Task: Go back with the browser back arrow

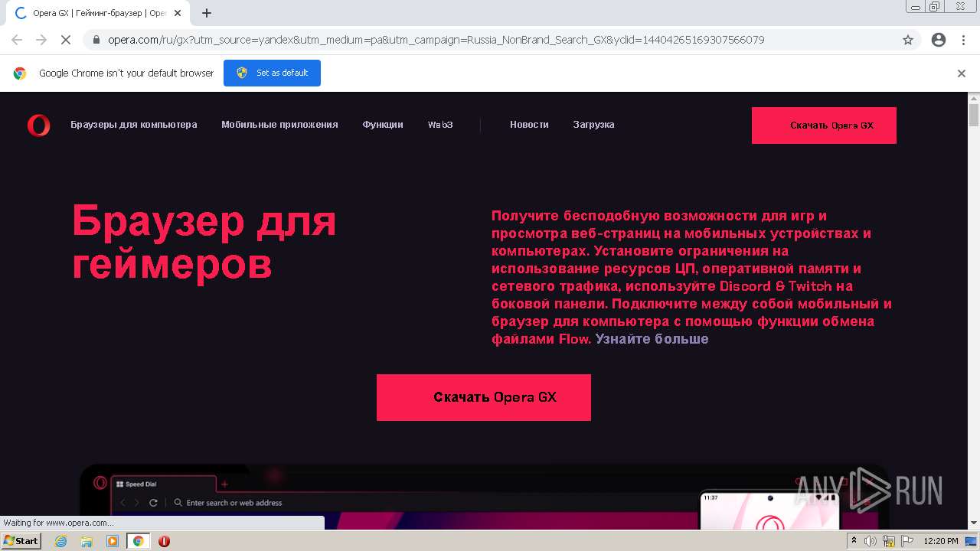Action: (17, 40)
